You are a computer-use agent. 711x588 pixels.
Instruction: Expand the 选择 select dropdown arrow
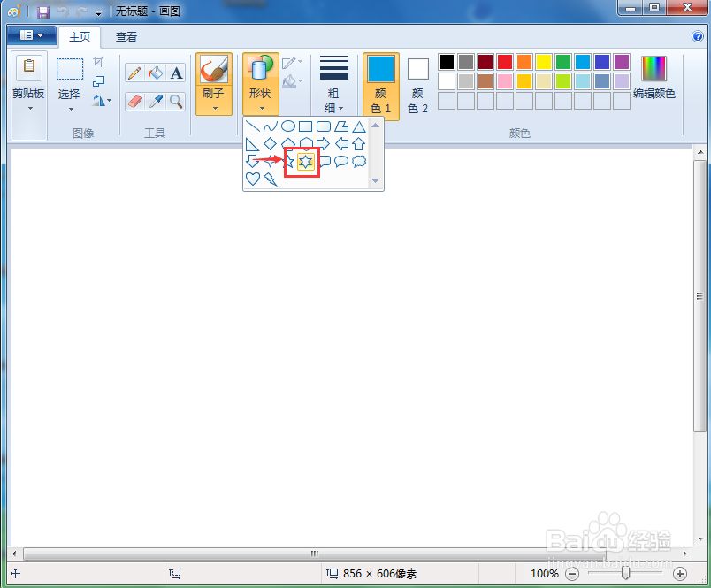tap(71, 110)
